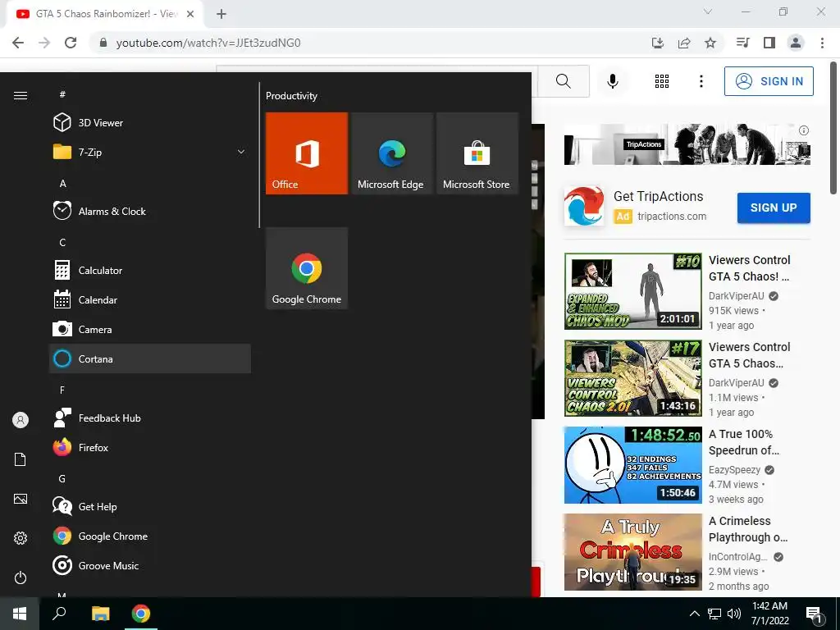The width and height of the screenshot is (840, 630).
Task: Open Chrome profile avatar
Action: click(796, 43)
